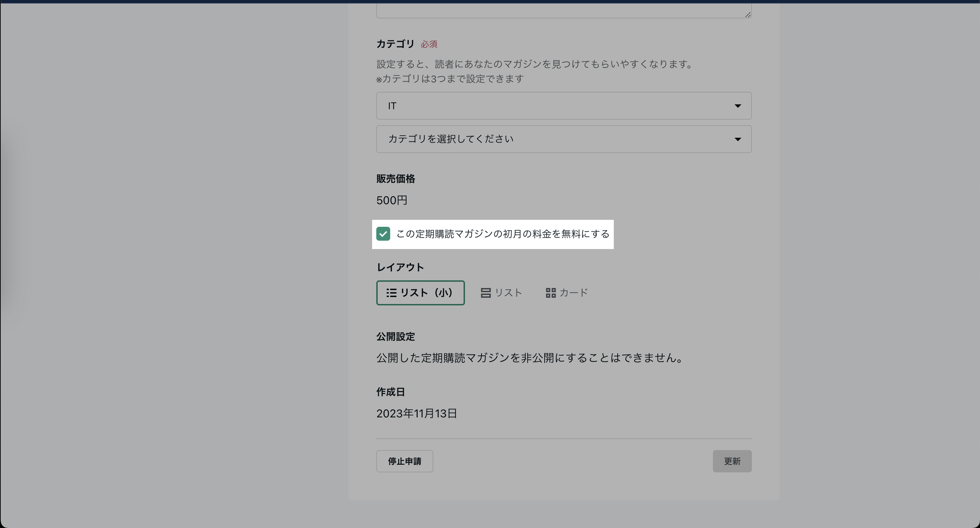Open the カテゴリを選択してください dropdown

564,139
